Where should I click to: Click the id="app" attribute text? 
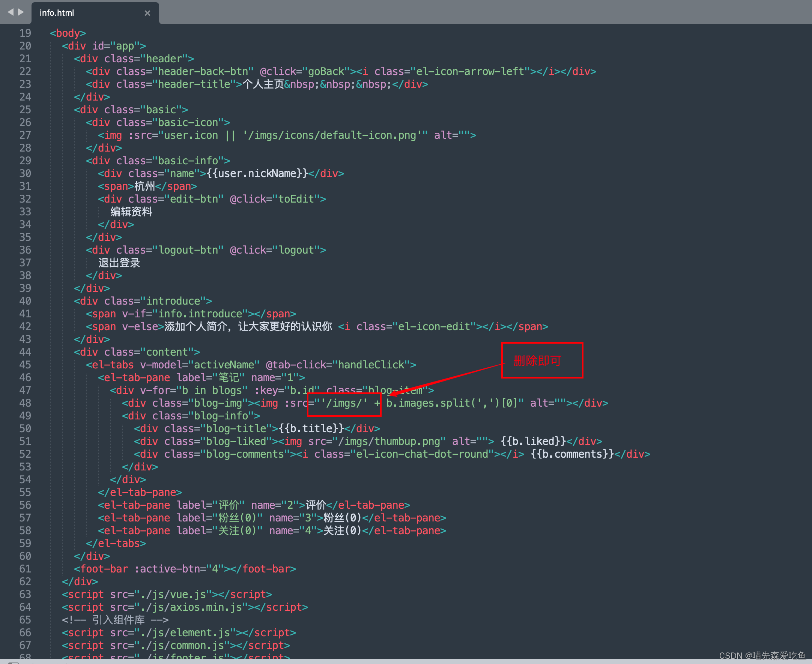coord(116,46)
